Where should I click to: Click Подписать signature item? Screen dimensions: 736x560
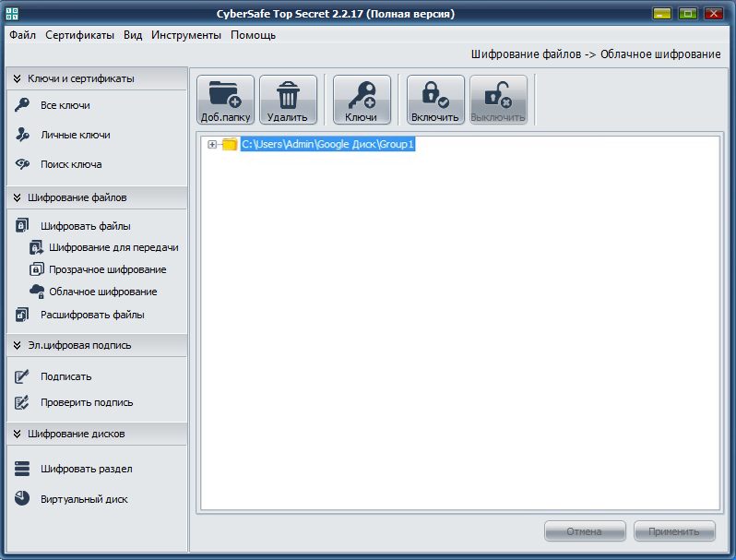point(65,376)
